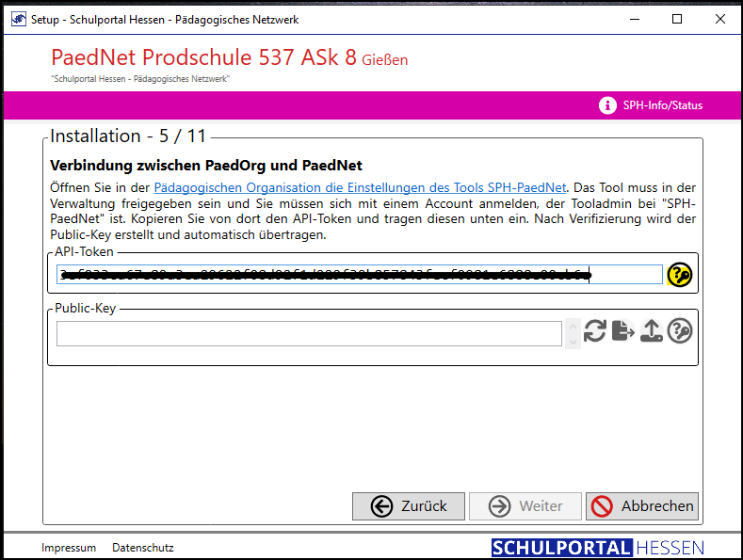
Task: Focus the Public-Key text field
Action: click(x=309, y=333)
